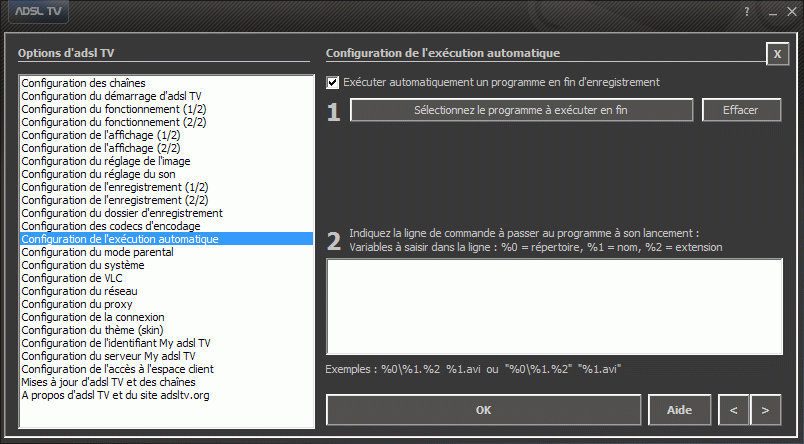Open Configuration de l'affichage (1/2)
Image resolution: width=804 pixels, height=444 pixels.
point(167,135)
